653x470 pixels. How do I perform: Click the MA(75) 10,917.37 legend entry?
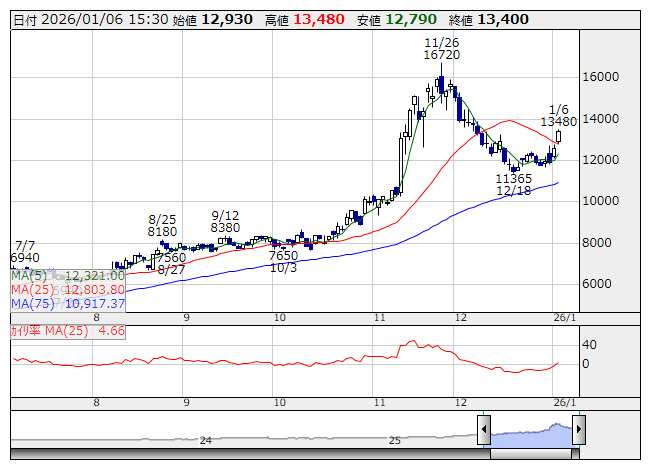[x=68, y=304]
